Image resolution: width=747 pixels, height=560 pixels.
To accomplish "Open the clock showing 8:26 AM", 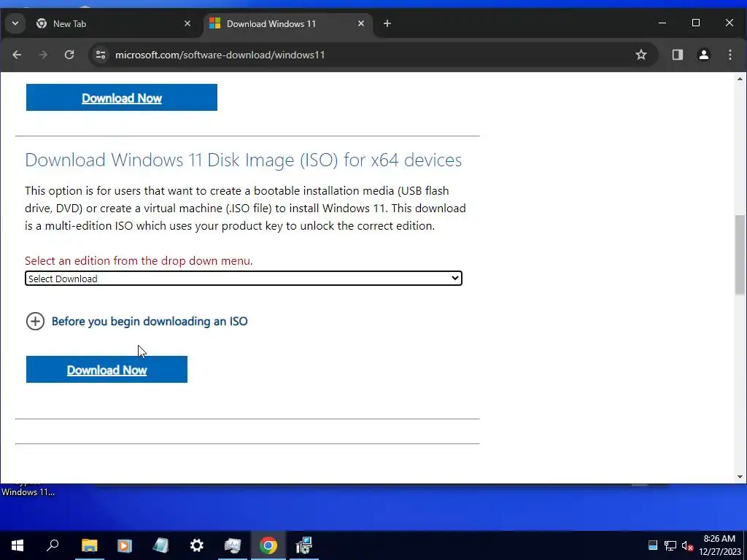I will coord(720,545).
